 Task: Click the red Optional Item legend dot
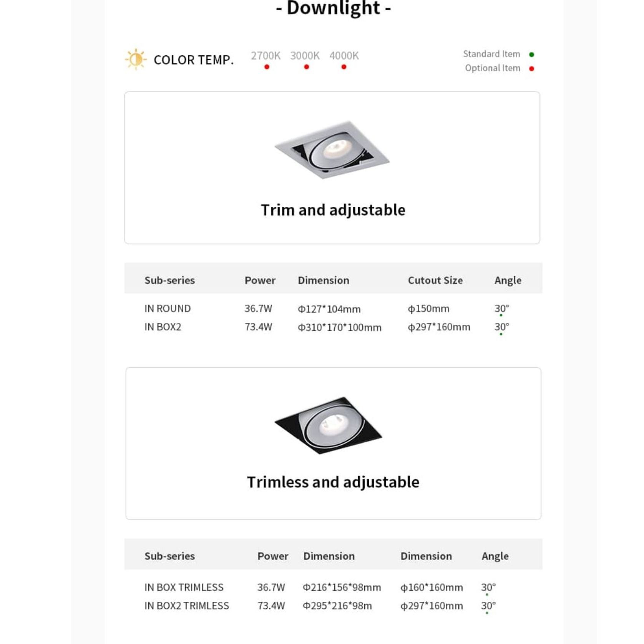532,69
